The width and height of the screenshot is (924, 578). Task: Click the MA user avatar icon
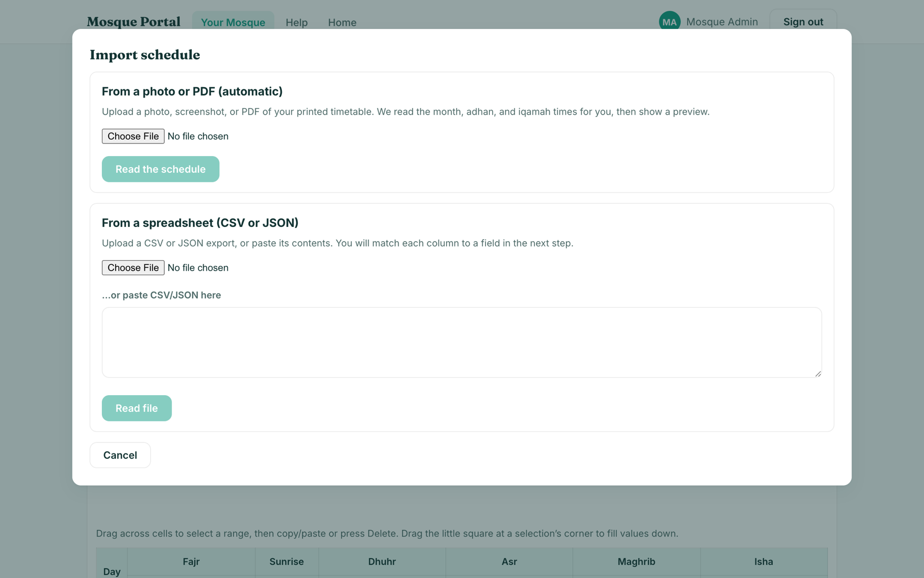669,22
